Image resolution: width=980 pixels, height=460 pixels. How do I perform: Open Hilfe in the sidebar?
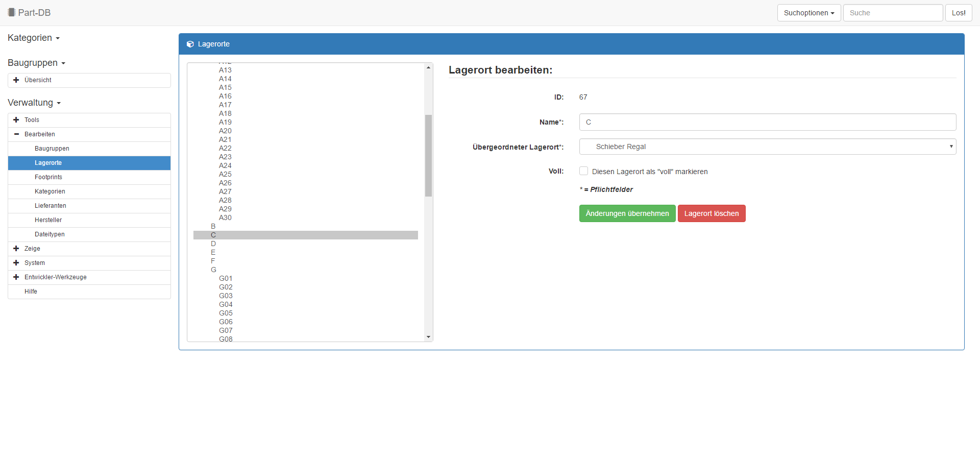click(89, 292)
